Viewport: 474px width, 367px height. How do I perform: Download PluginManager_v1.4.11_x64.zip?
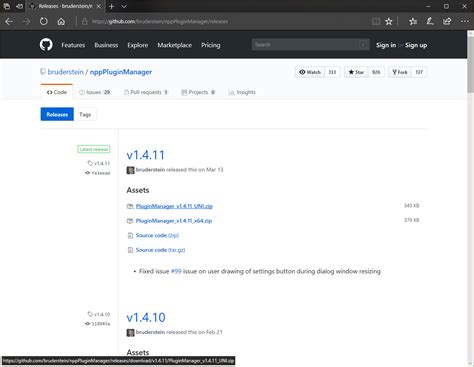(x=174, y=221)
